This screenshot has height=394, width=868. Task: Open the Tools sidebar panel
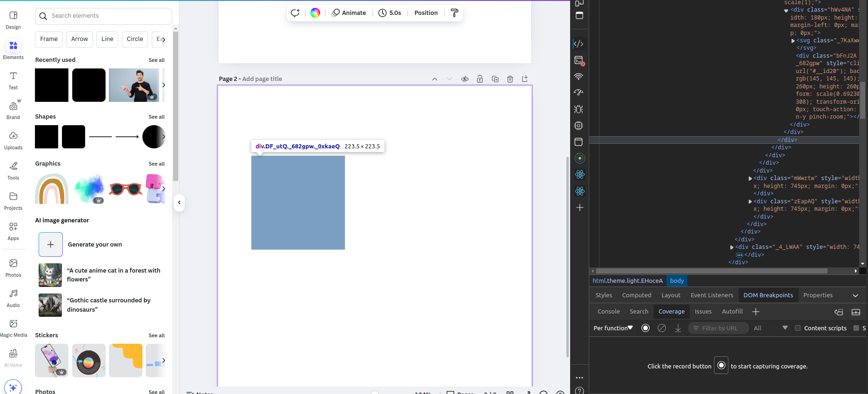13,171
